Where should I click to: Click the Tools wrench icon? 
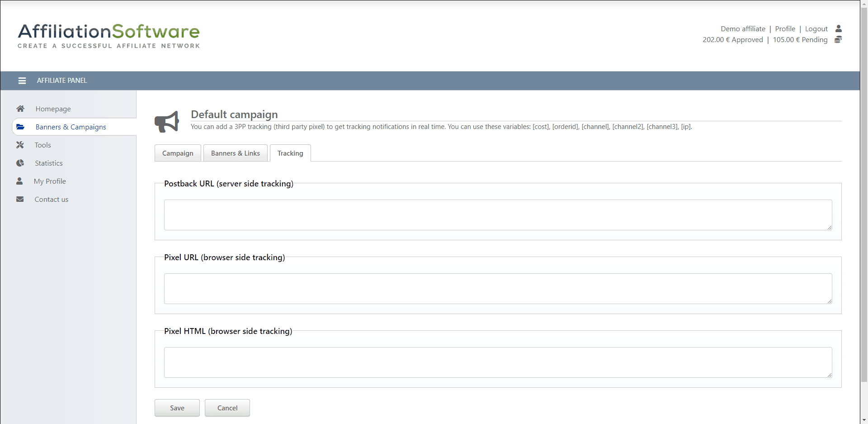[x=20, y=145]
